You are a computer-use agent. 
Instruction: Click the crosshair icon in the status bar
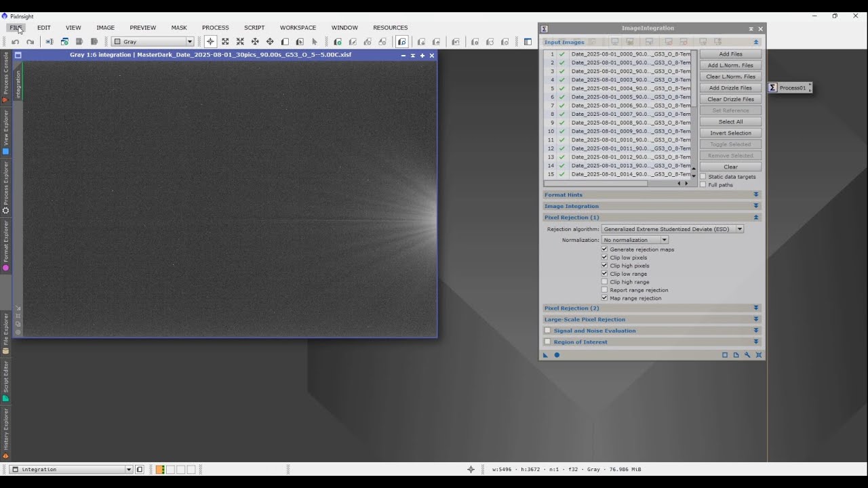coord(471,469)
